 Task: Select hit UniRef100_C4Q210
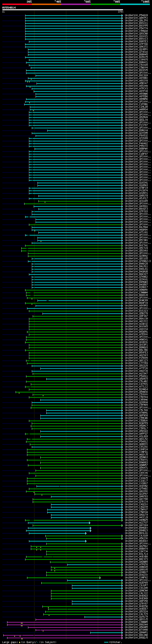136,504
